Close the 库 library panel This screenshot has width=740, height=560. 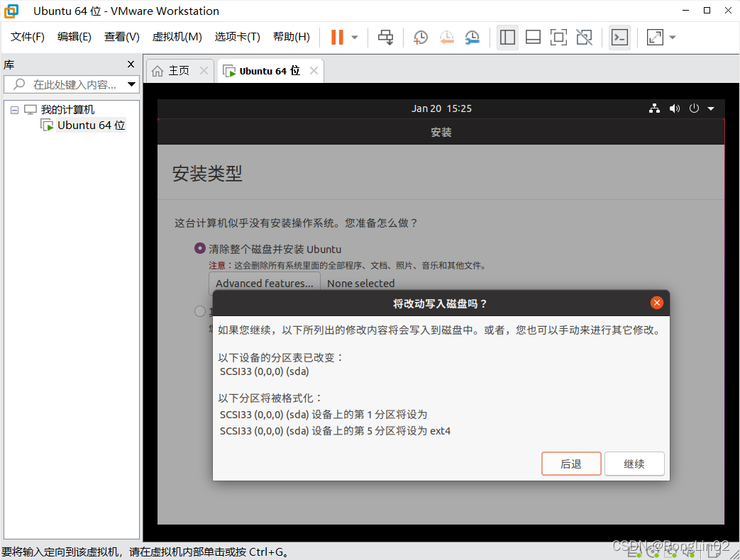pyautogui.click(x=131, y=64)
